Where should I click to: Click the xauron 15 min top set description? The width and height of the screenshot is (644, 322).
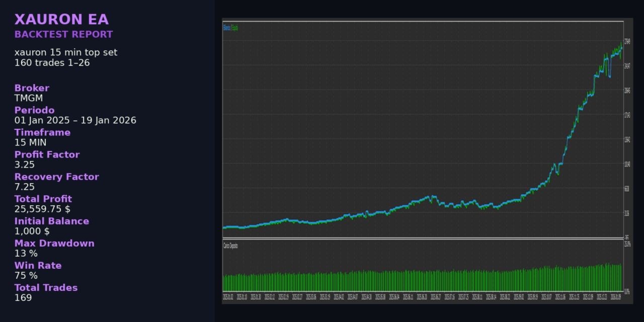(x=66, y=52)
